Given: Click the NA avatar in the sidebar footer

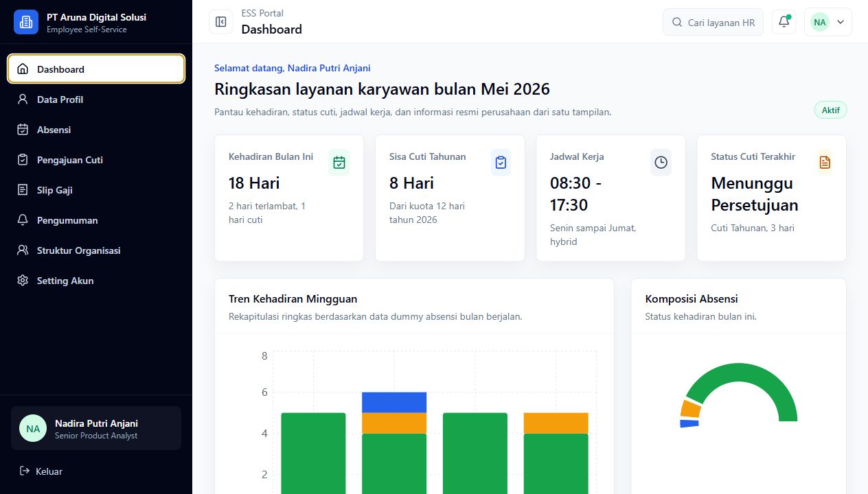Looking at the screenshot, I should [33, 428].
